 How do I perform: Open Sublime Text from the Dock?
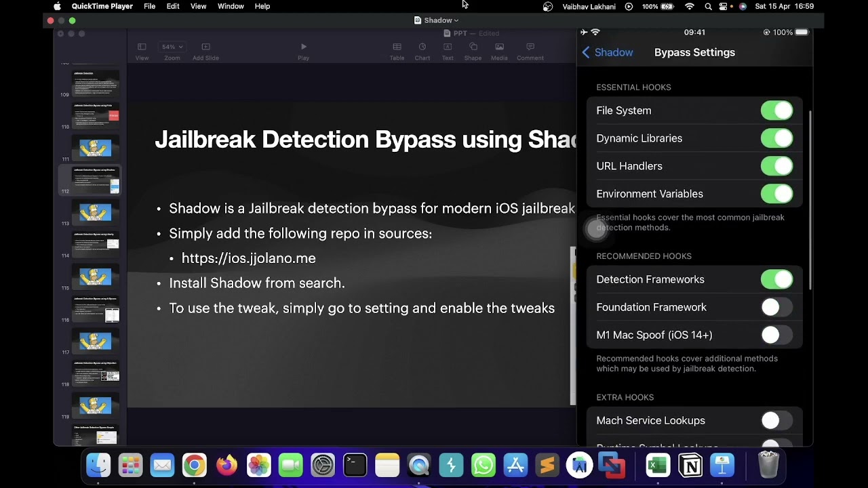(x=547, y=466)
